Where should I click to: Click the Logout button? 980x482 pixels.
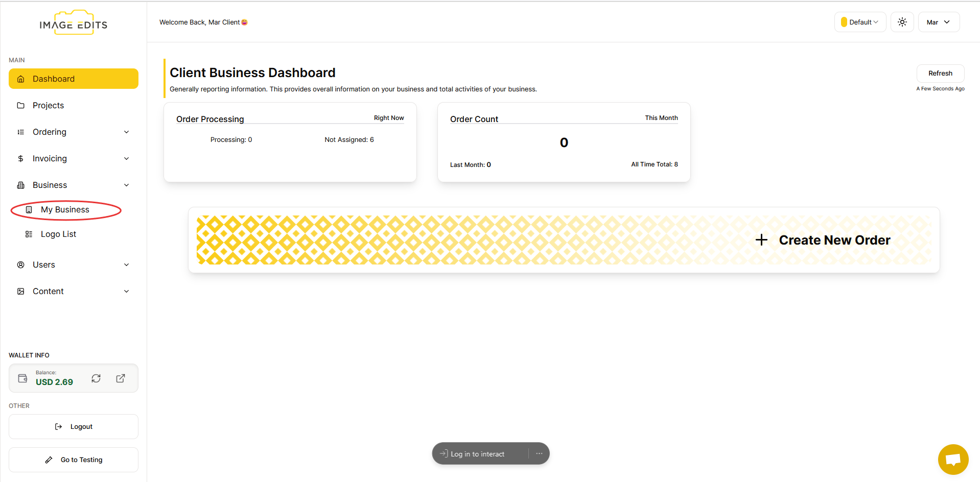point(74,426)
